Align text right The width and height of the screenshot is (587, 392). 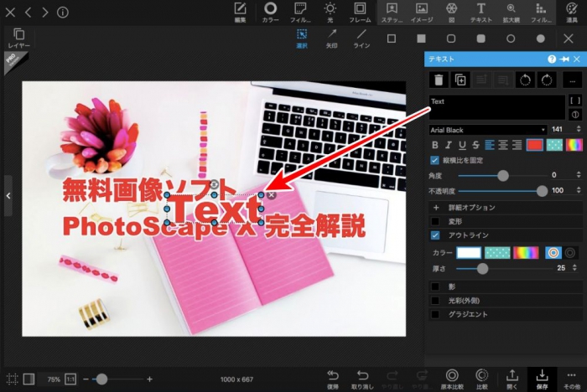point(517,145)
